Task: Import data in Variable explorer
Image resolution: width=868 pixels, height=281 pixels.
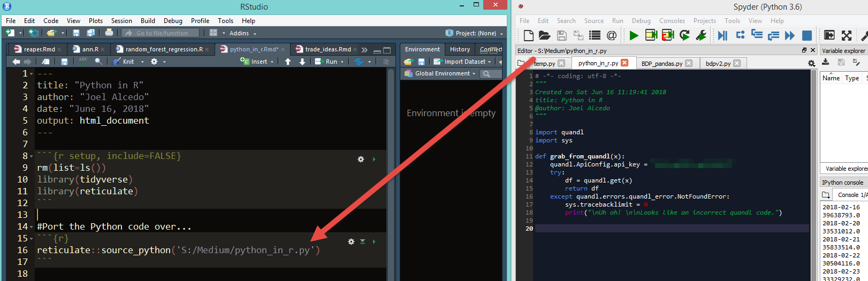Action: (826, 62)
